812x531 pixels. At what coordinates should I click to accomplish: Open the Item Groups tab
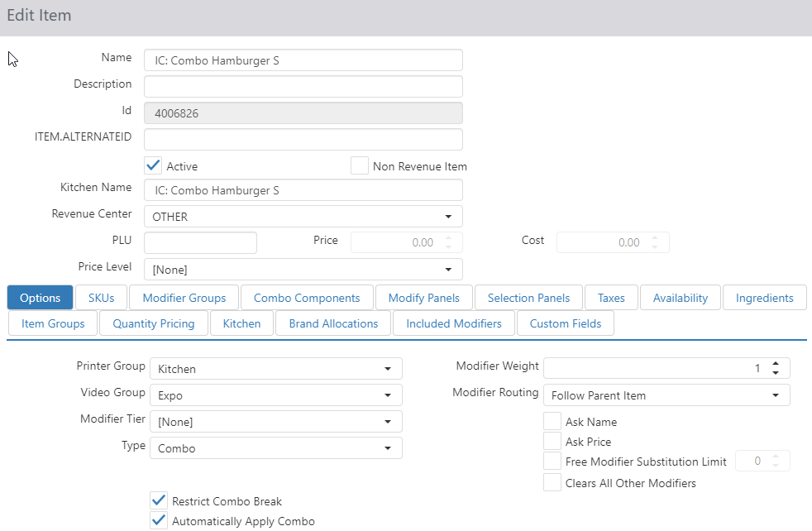click(53, 323)
